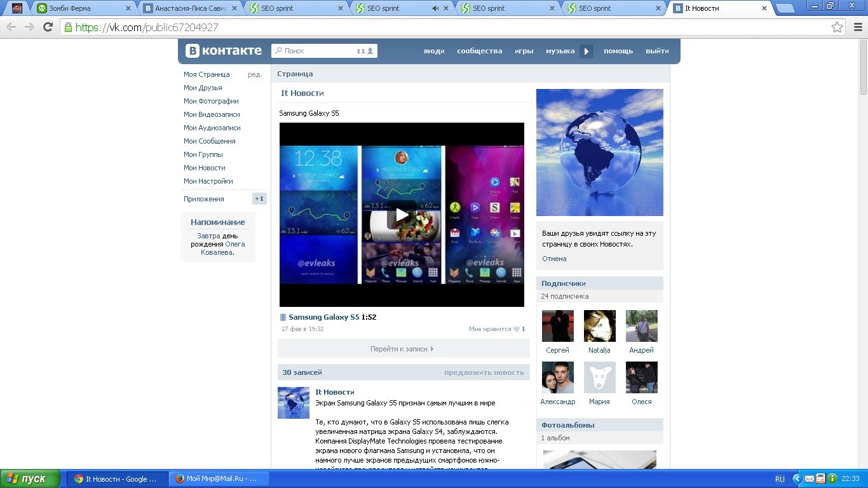
Task: Open Мои Фотографии in the sidebar
Action: 211,101
